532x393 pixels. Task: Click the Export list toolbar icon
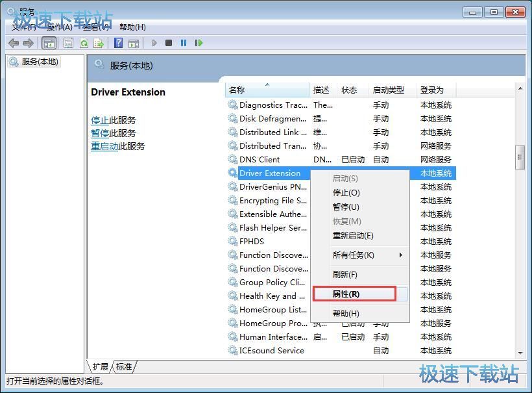click(x=99, y=43)
